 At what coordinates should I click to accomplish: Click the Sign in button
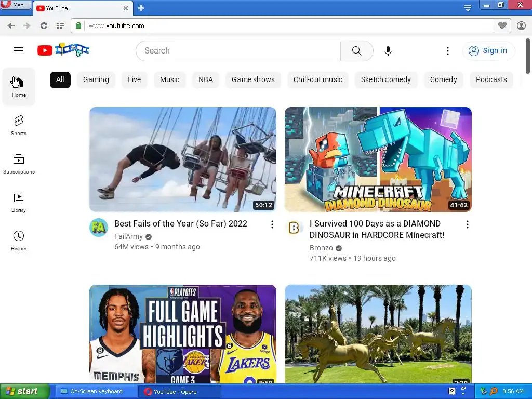pos(488,50)
